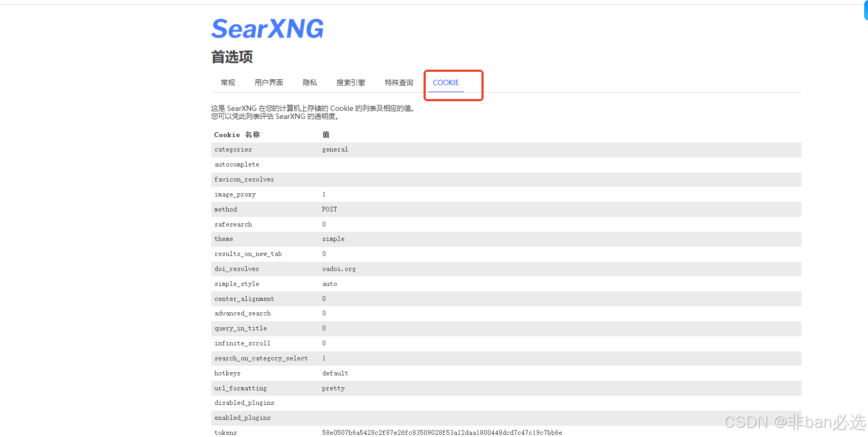Click the 'method' cookie name

(x=226, y=209)
